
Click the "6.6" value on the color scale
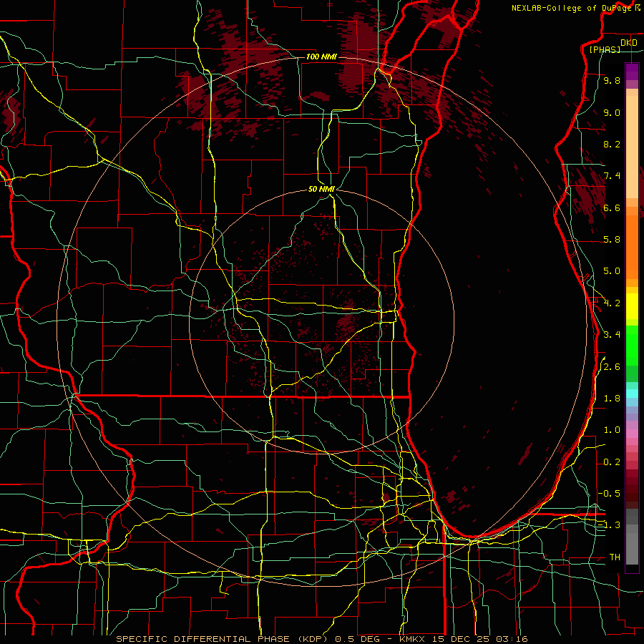point(612,208)
